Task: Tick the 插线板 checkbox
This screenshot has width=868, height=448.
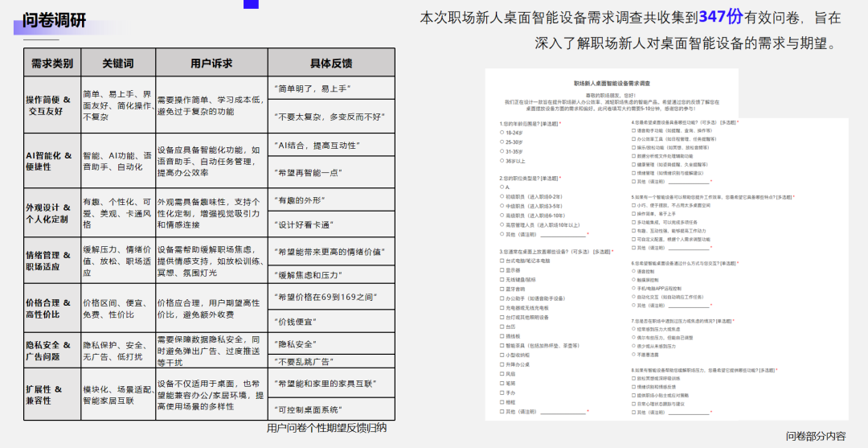Action: point(501,336)
